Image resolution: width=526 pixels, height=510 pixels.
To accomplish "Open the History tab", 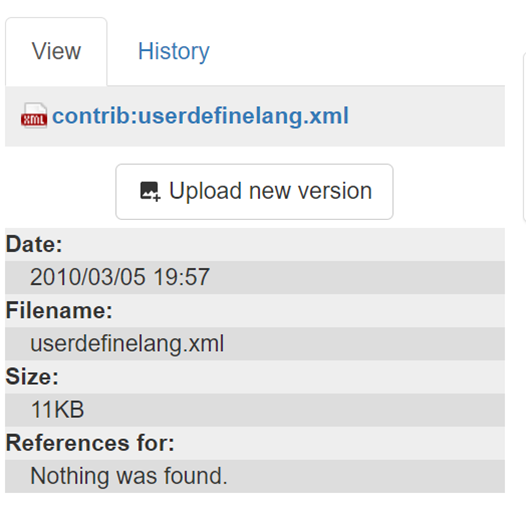I will [x=174, y=52].
